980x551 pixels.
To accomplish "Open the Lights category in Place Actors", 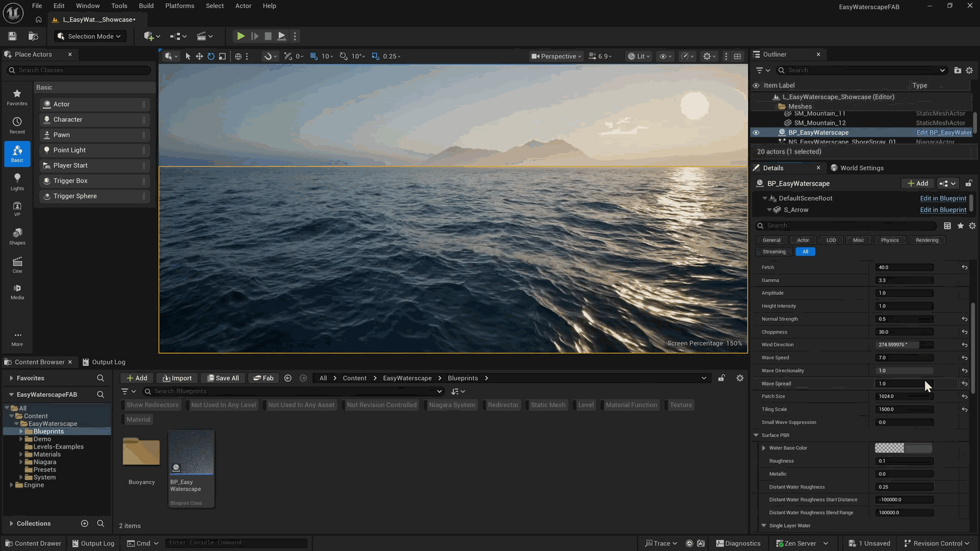I will [x=17, y=181].
